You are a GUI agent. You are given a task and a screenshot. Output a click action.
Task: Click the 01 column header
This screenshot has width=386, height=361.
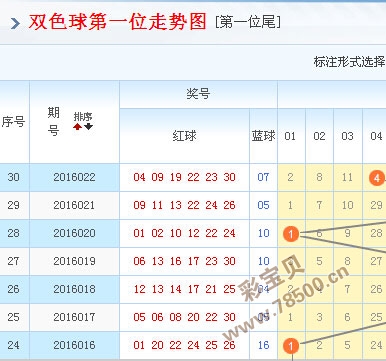[290, 136]
